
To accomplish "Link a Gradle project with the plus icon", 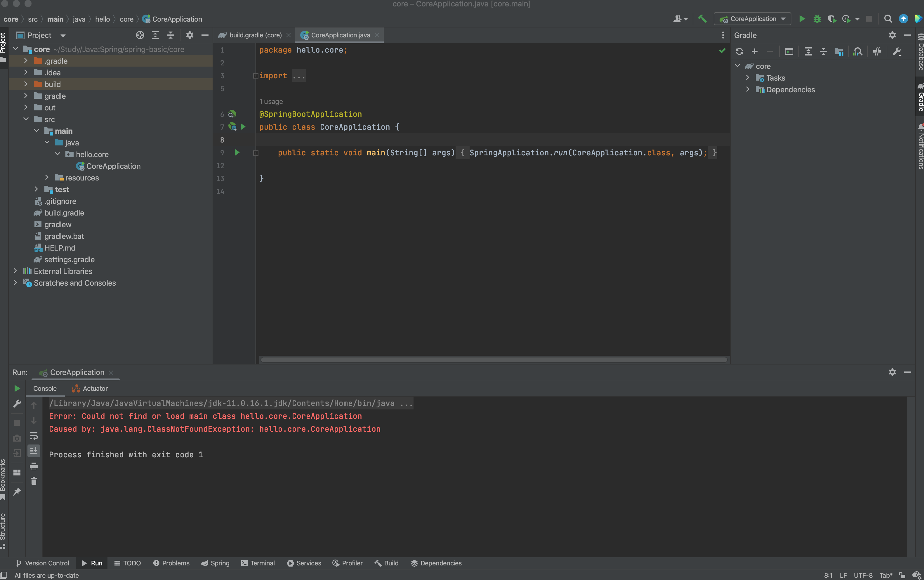I will tap(754, 51).
